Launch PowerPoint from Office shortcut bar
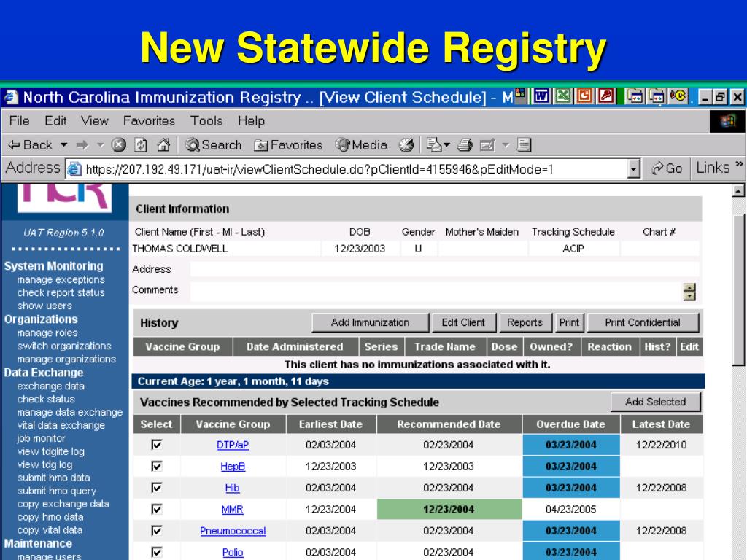747x560 pixels. click(584, 96)
